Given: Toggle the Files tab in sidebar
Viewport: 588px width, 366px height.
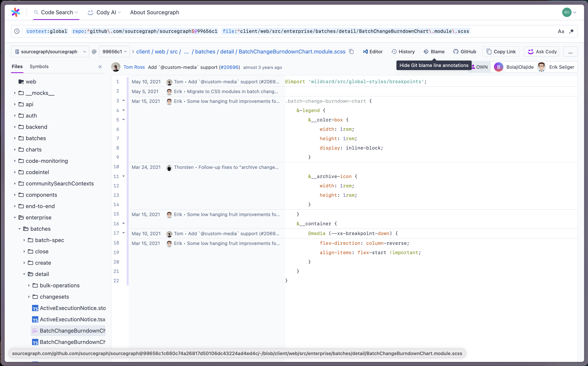Looking at the screenshot, I should (x=17, y=66).
